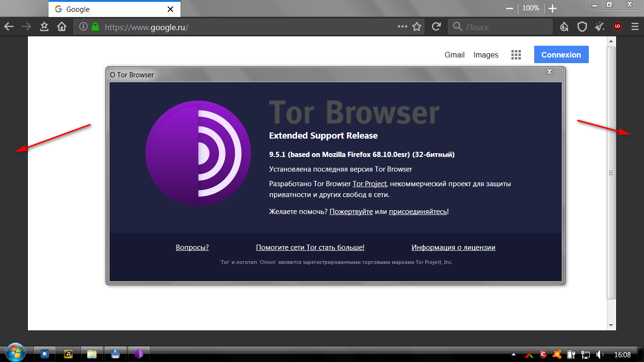The height and width of the screenshot is (362, 644).
Task: Zoom in with the plus button
Action: click(x=553, y=8)
